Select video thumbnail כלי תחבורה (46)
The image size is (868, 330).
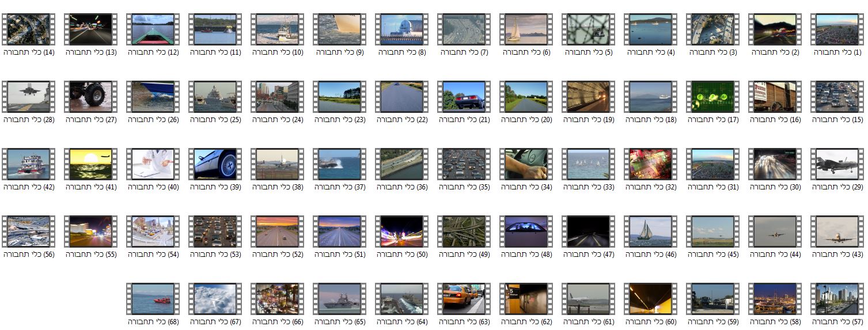point(650,232)
